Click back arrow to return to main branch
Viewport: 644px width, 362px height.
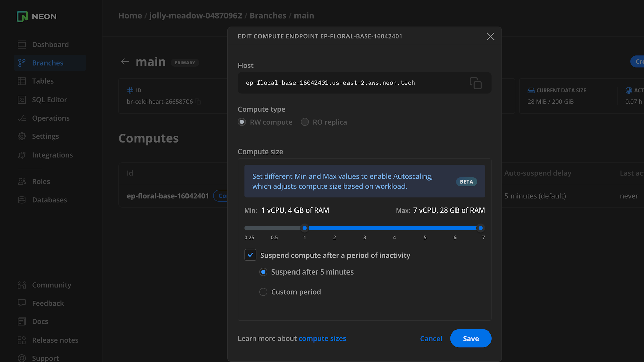[125, 61]
